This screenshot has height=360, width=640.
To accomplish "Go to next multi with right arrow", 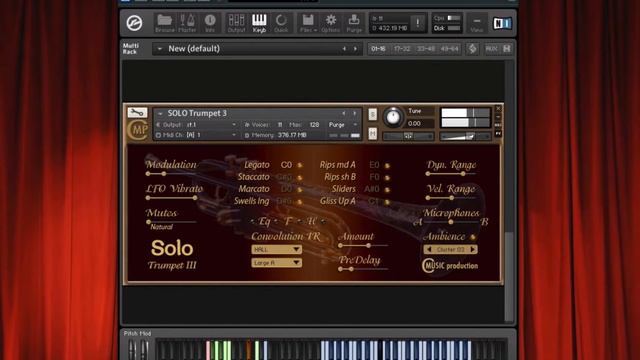I will (356, 49).
